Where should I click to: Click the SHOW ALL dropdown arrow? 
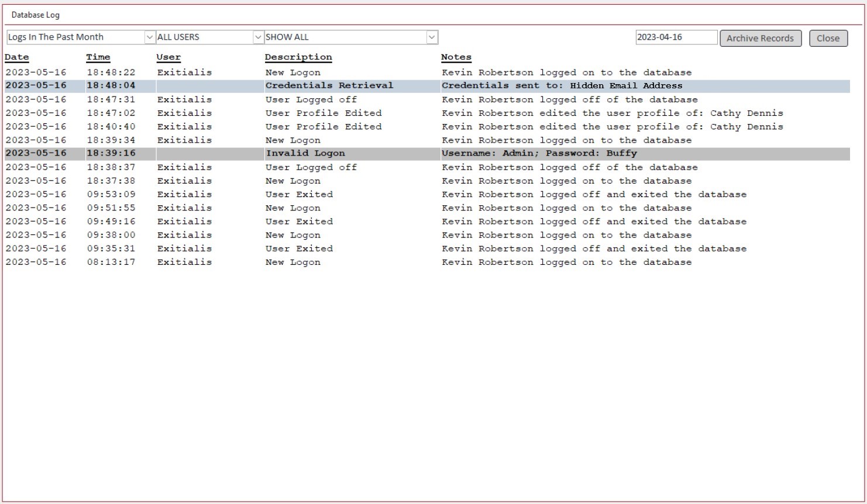tap(432, 36)
